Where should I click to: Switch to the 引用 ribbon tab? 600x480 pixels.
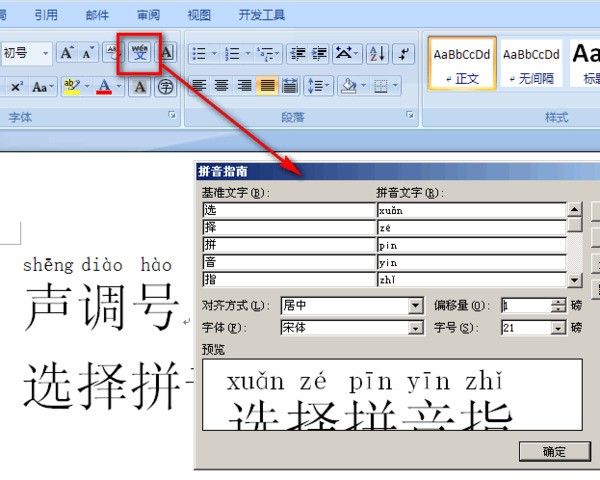(46, 15)
